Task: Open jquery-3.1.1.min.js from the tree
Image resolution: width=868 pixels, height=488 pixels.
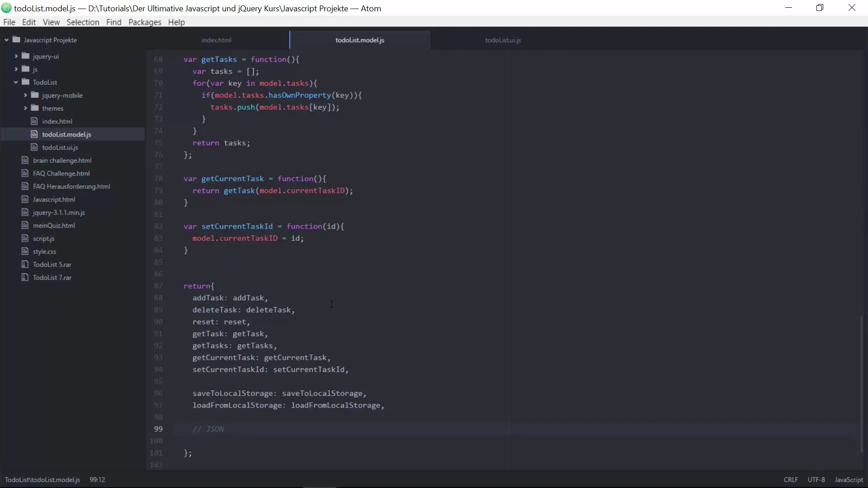Action: (59, 212)
